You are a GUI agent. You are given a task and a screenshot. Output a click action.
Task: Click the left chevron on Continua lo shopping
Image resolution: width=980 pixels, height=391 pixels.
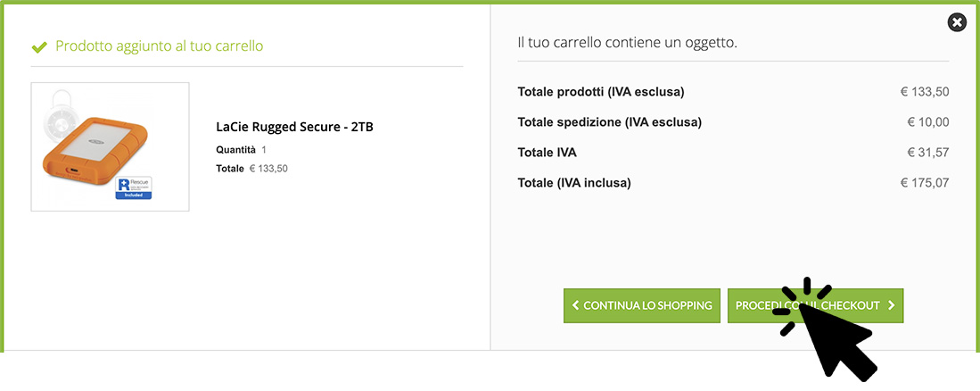tap(575, 306)
